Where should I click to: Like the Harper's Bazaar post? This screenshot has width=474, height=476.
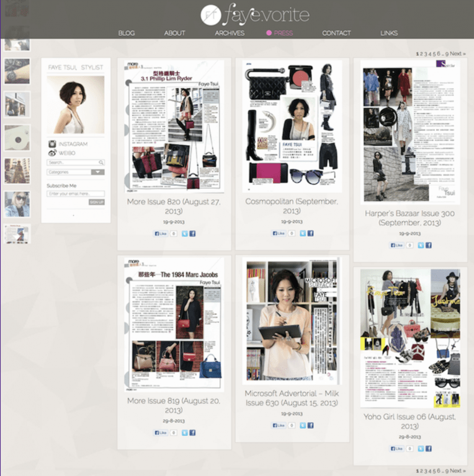tap(397, 245)
